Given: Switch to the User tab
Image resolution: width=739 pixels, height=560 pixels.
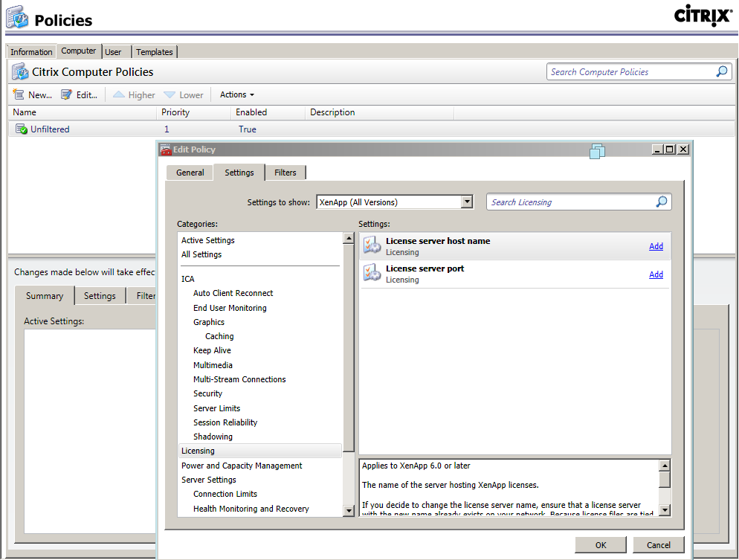Looking at the screenshot, I should coord(114,51).
